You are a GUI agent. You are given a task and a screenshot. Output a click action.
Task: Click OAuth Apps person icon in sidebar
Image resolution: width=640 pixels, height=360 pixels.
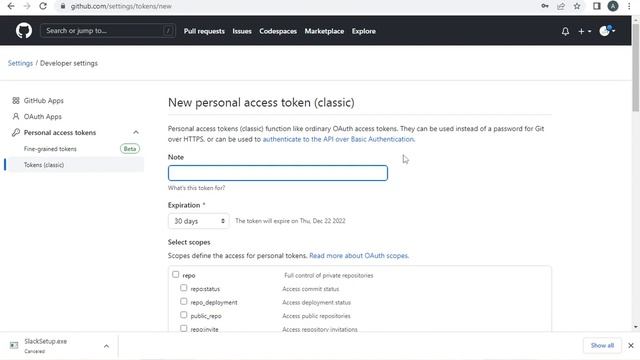click(16, 116)
